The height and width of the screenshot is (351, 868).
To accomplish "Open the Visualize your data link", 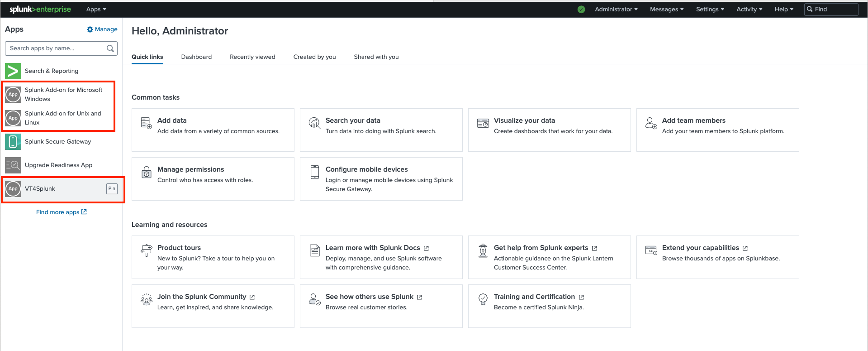I will coord(524,120).
